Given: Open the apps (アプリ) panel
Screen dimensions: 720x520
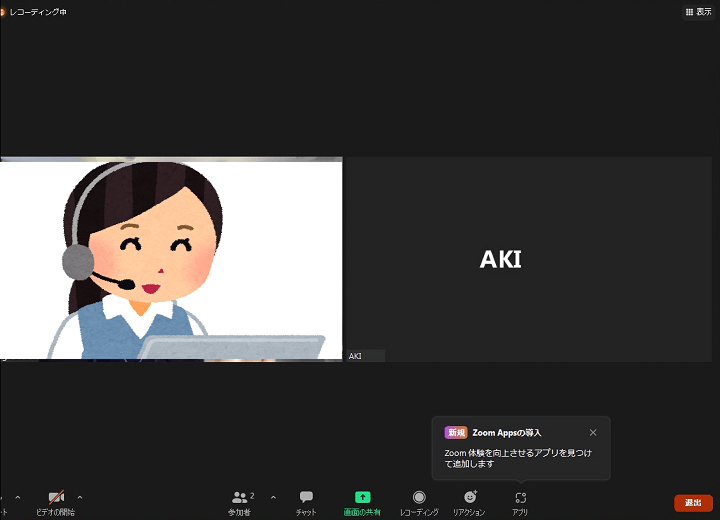Looking at the screenshot, I should tap(520, 503).
